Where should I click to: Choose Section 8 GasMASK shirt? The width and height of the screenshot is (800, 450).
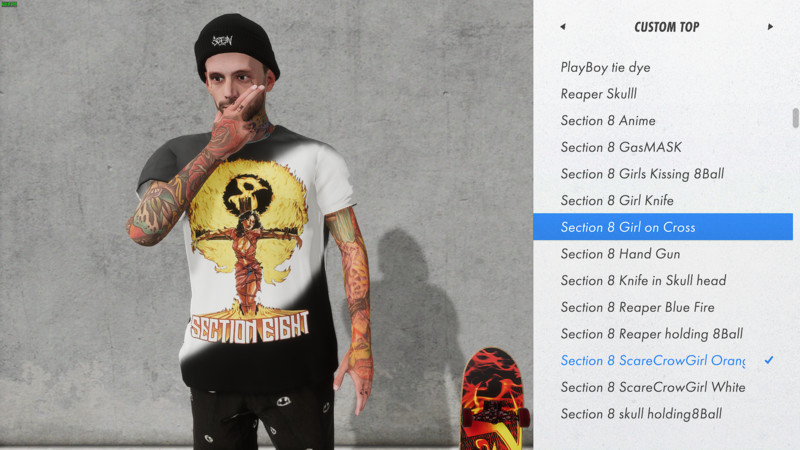coord(663,147)
